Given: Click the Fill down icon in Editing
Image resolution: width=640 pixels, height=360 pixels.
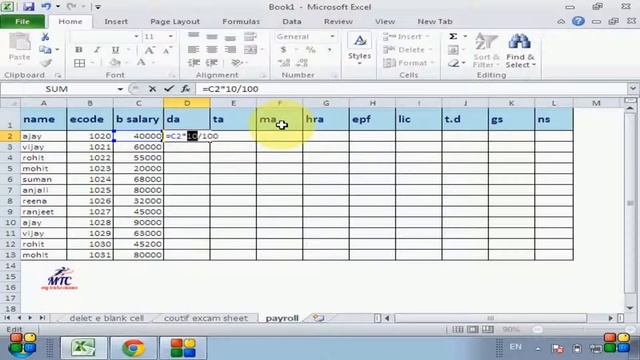Looking at the screenshot, I should [x=453, y=50].
